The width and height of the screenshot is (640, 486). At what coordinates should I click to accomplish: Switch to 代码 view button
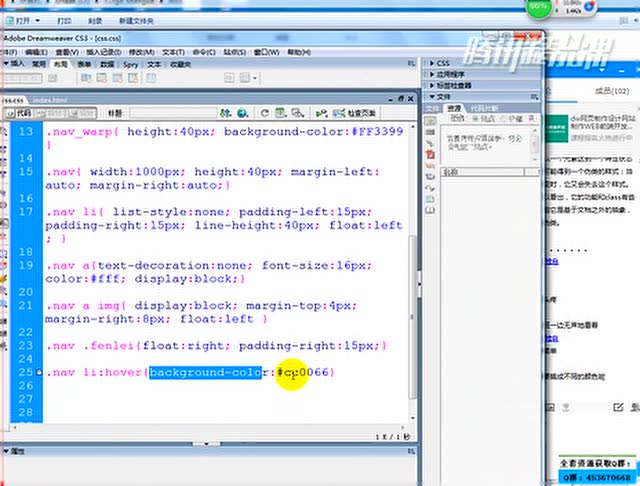(19, 113)
